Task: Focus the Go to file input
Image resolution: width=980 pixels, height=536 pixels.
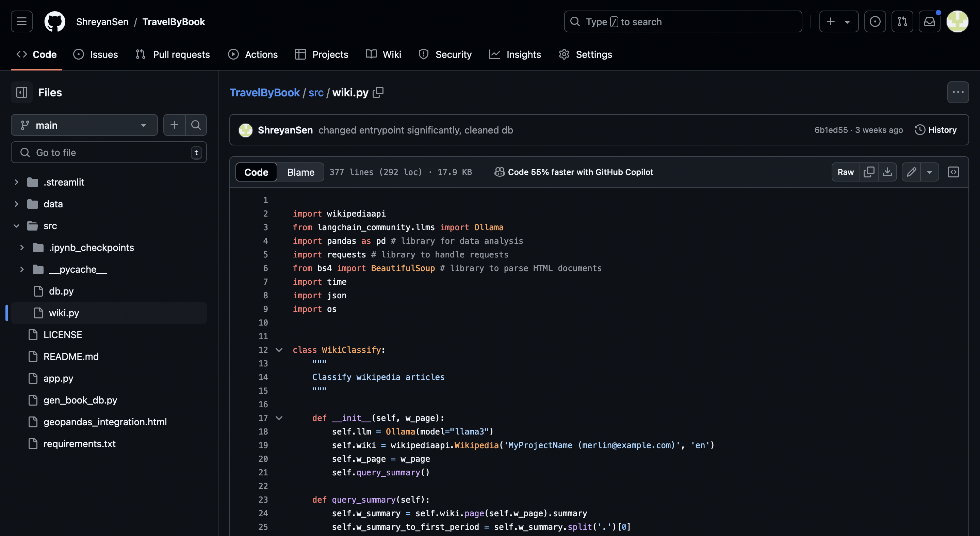Action: pos(109,152)
